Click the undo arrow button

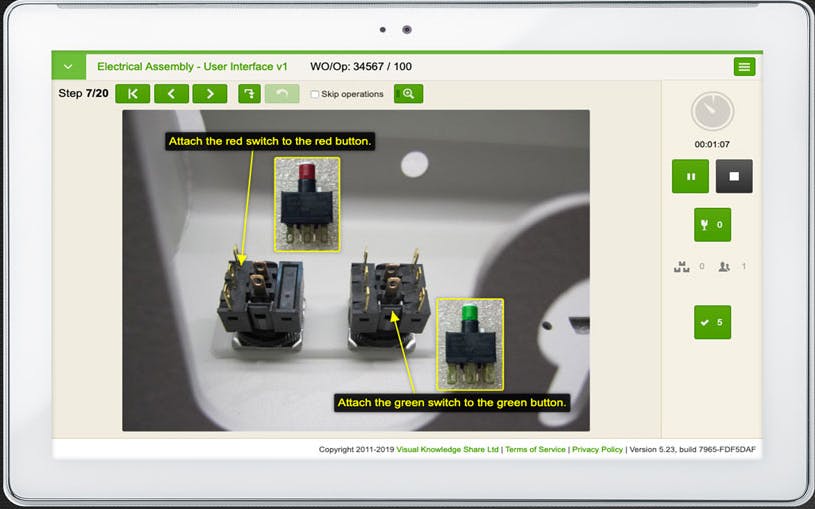[282, 94]
